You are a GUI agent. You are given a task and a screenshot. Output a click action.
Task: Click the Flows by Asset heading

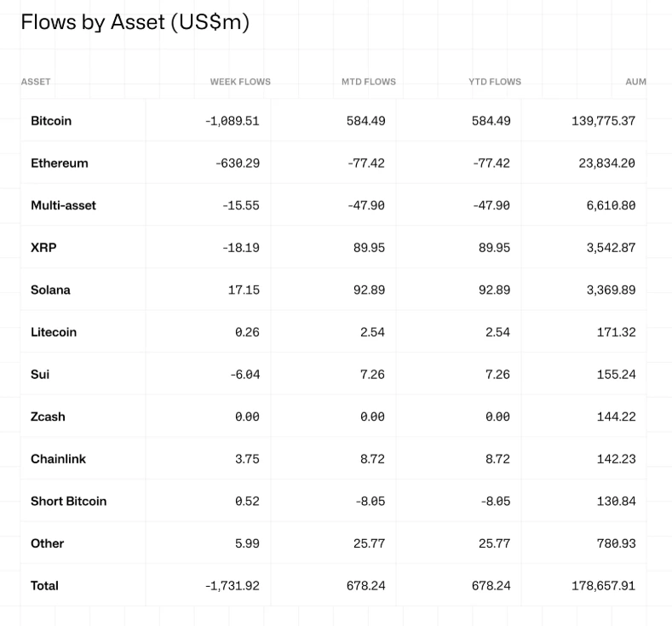(135, 22)
